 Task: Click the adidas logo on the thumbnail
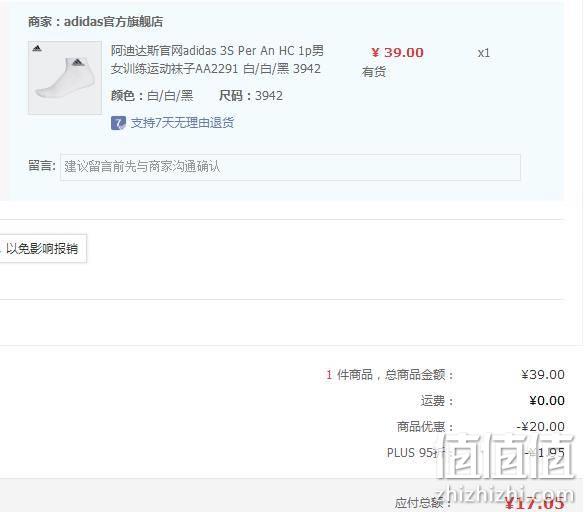click(37, 48)
